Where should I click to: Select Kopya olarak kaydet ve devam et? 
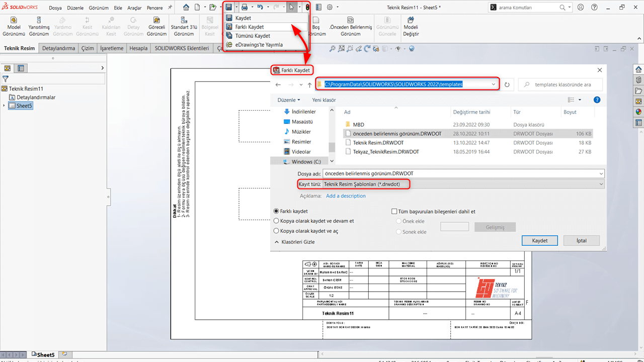(276, 221)
